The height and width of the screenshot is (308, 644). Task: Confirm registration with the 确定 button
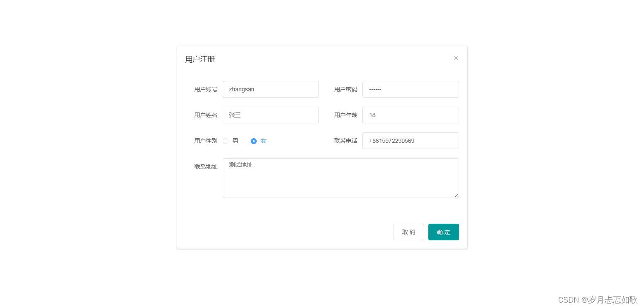tap(443, 232)
